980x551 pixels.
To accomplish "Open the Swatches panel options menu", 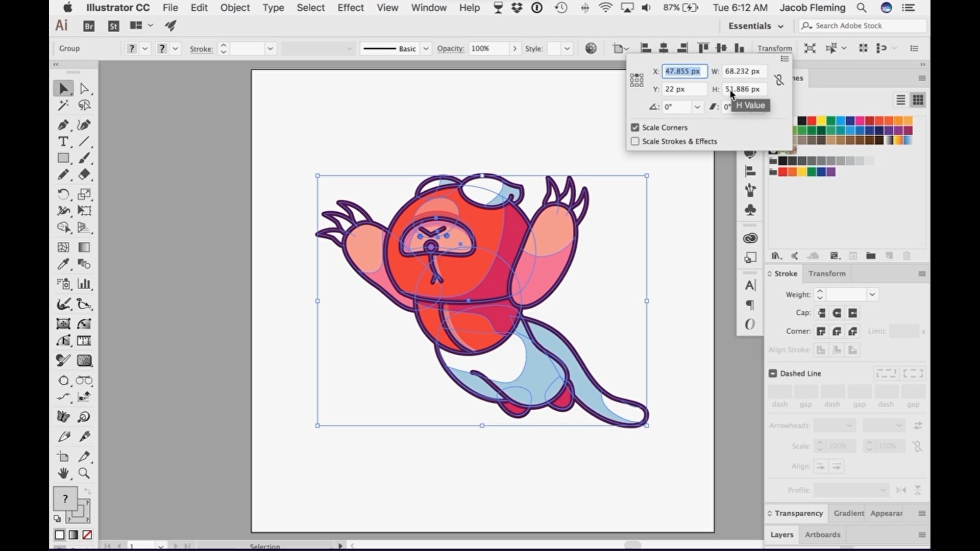I will click(922, 78).
